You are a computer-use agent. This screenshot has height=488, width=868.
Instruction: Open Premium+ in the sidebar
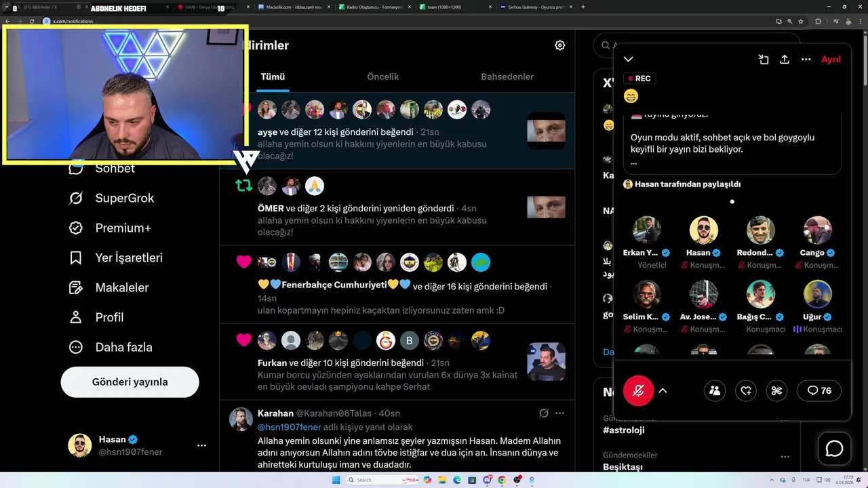[110, 228]
